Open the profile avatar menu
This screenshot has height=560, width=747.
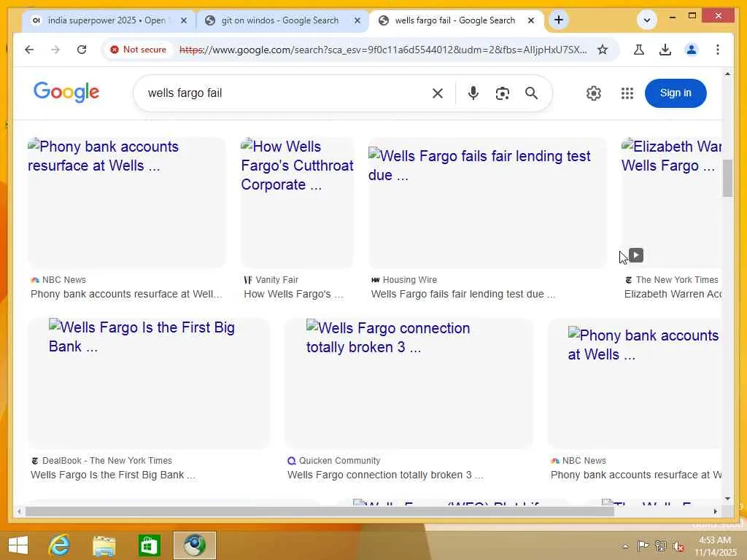click(692, 50)
